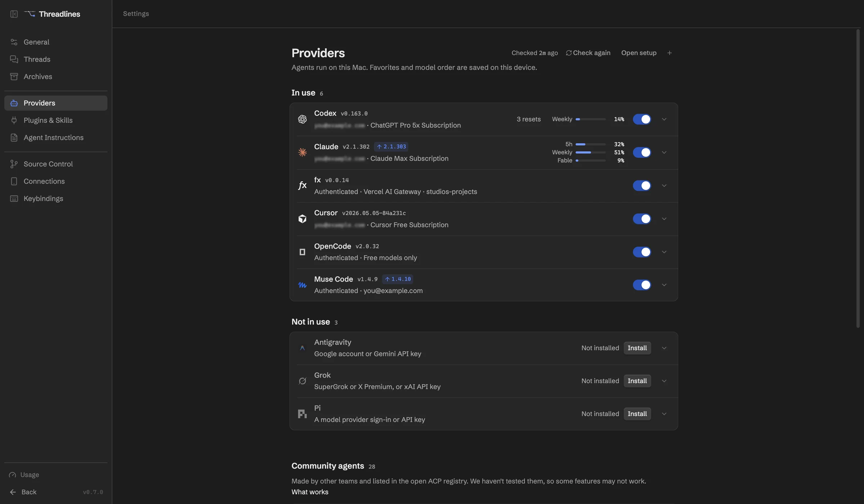Open Usage with the gauge icon
864x504 pixels.
coord(13,475)
